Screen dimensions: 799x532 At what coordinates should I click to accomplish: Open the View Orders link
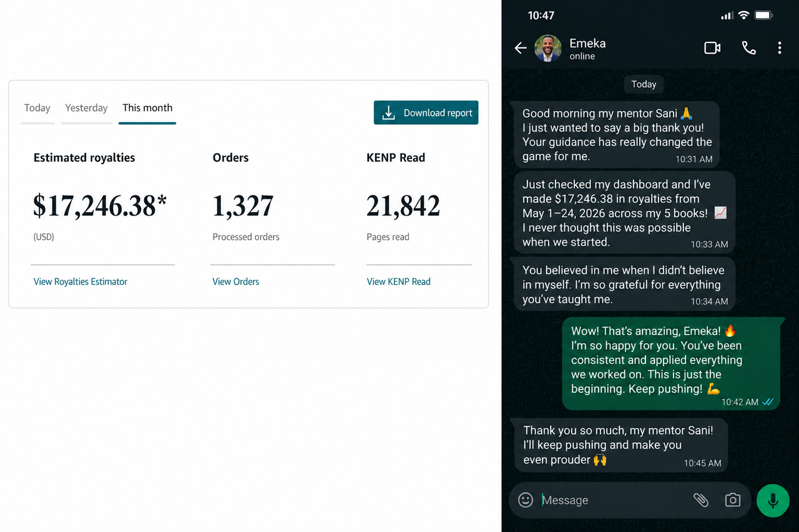[x=236, y=282]
